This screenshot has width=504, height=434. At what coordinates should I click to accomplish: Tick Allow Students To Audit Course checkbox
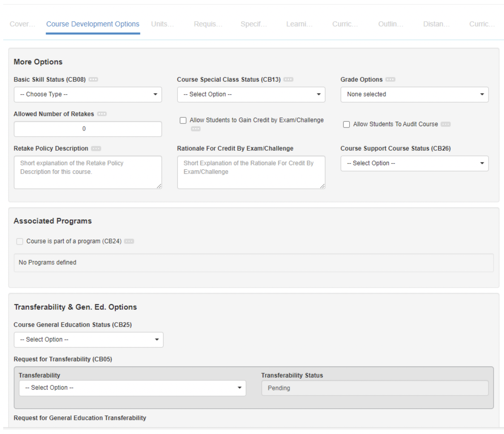[x=346, y=125]
